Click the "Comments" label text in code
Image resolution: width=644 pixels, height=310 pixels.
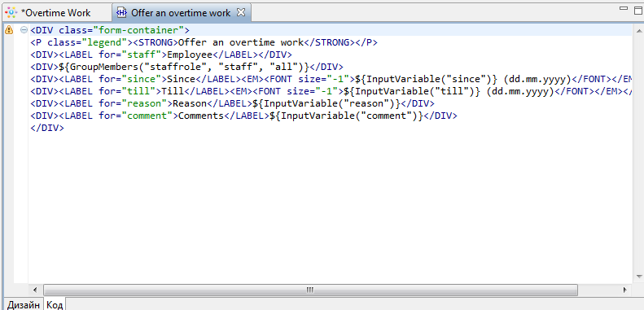point(201,116)
